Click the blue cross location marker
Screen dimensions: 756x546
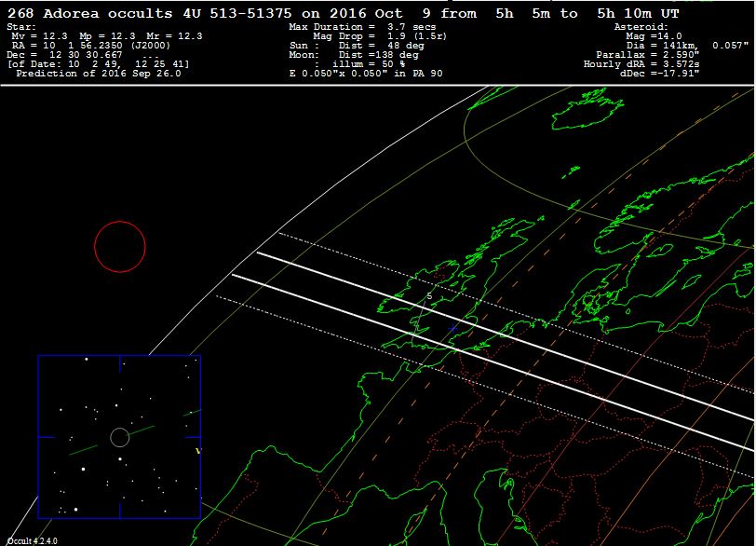(453, 328)
